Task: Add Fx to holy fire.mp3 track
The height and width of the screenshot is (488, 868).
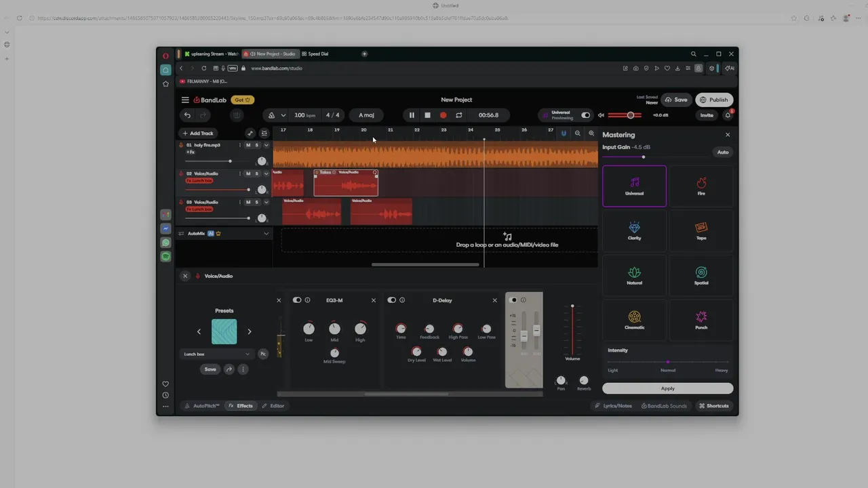Action: 191,152
